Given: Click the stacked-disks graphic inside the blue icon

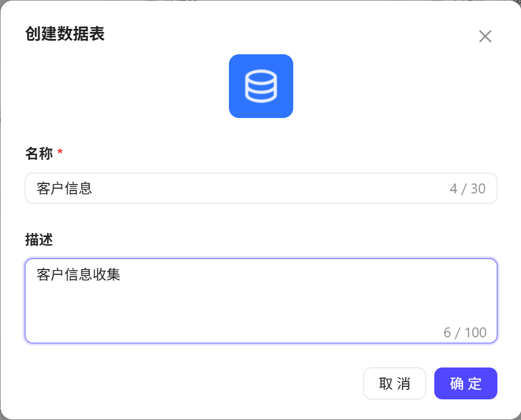Looking at the screenshot, I should 261,86.
